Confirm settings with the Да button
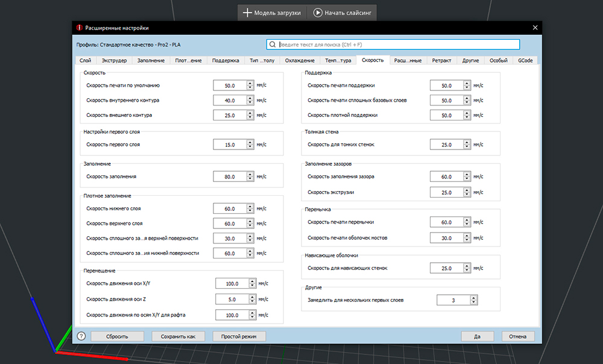This screenshot has width=603, height=364. point(478,336)
